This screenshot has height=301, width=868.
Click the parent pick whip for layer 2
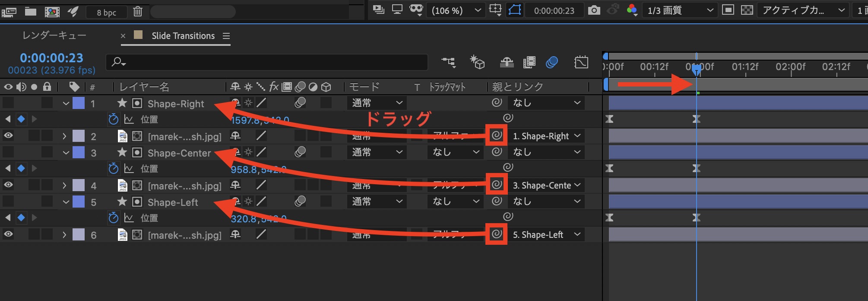497,135
